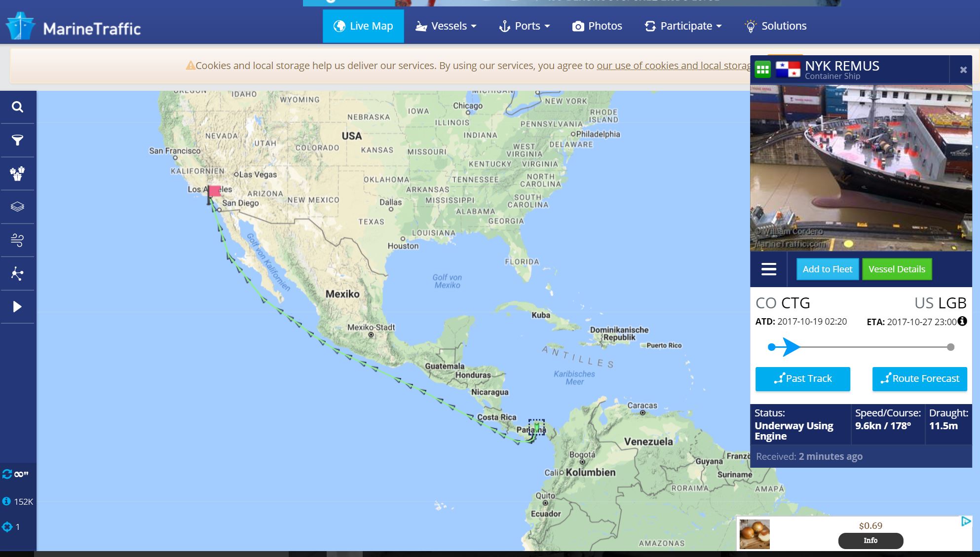Click the MarineTraffic brand name text
980x557 pixels.
coord(92,29)
